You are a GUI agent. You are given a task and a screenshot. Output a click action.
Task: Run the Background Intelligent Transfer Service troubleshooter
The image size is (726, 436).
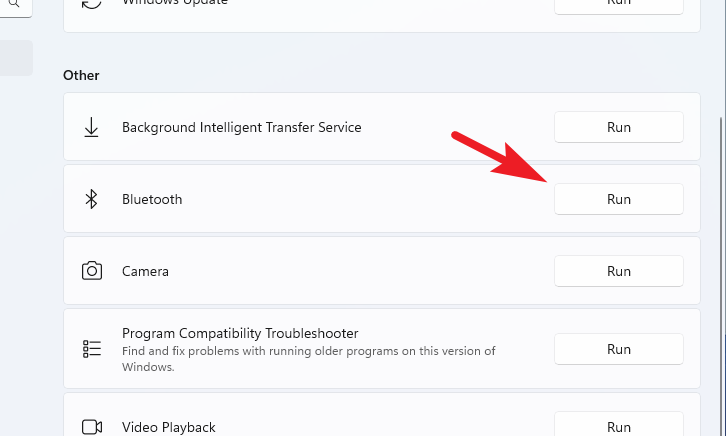click(619, 127)
